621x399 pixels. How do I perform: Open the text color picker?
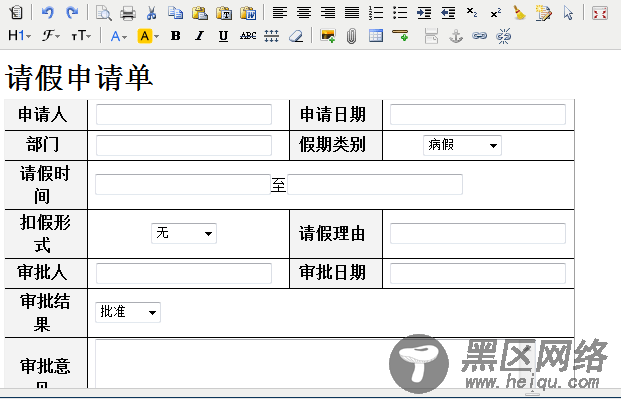pyautogui.click(x=119, y=36)
